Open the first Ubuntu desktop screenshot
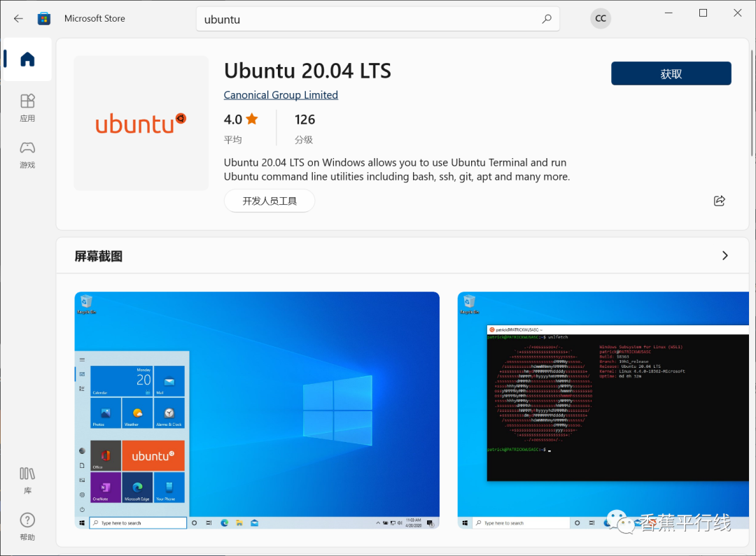The height and width of the screenshot is (556, 756). pyautogui.click(x=257, y=409)
